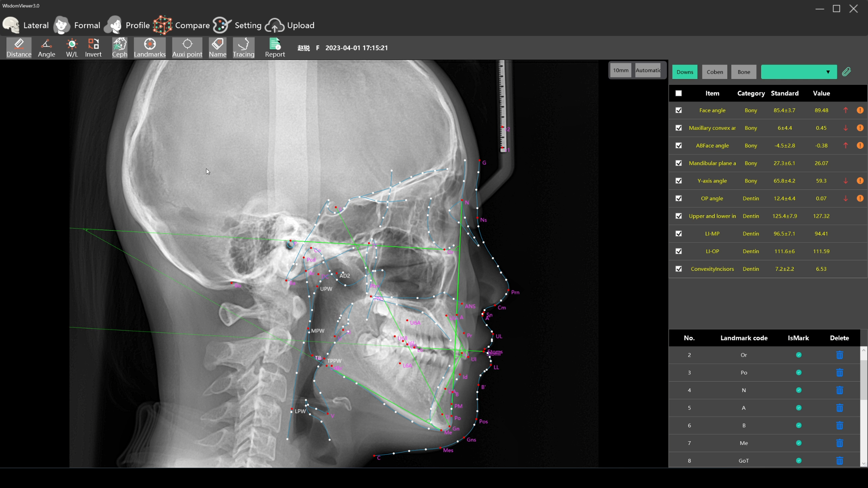Screen dimensions: 868x488
Task: Click the OP angle warning icon
Action: (860, 198)
